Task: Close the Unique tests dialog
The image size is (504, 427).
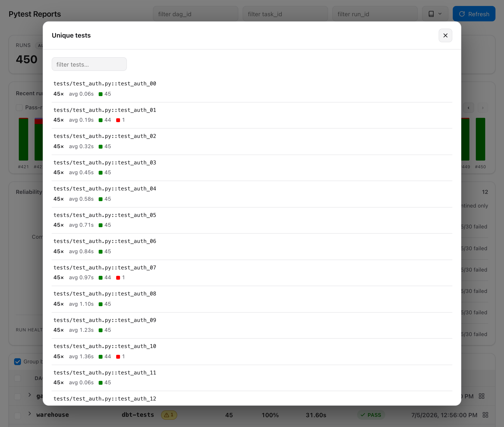Action: [445, 35]
